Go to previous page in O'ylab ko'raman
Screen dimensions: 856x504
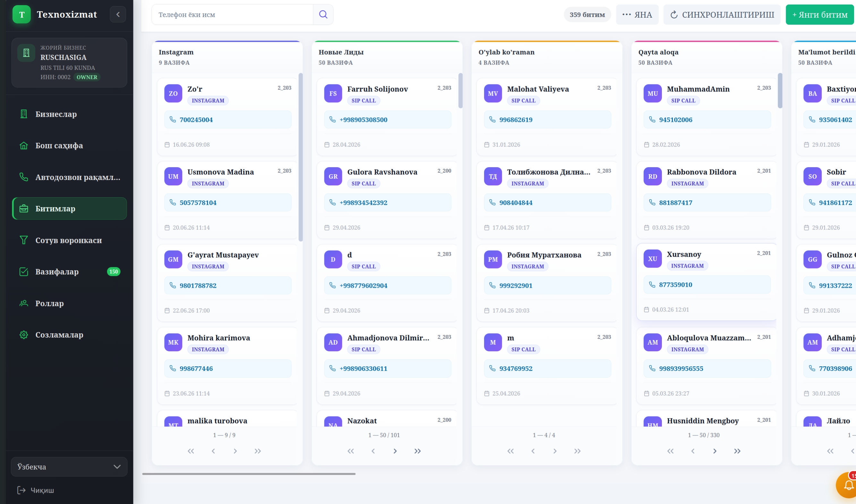coord(533,451)
